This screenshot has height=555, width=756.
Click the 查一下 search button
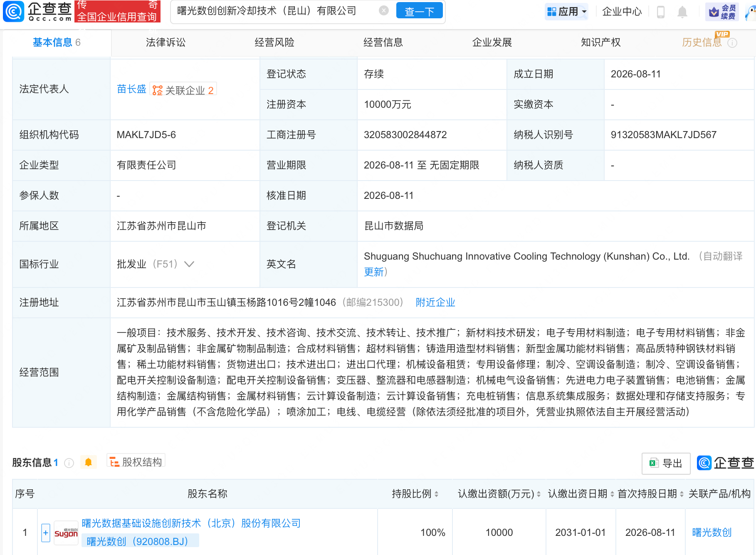pyautogui.click(x=419, y=11)
